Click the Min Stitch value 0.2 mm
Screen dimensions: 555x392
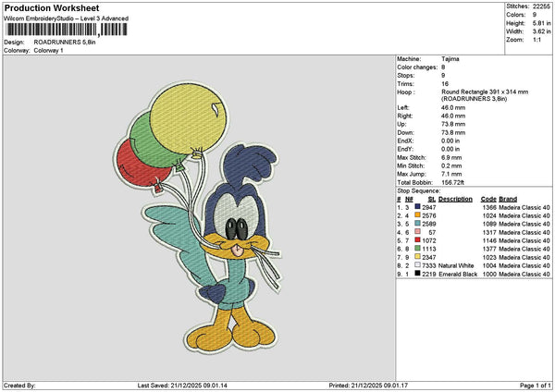coord(451,165)
